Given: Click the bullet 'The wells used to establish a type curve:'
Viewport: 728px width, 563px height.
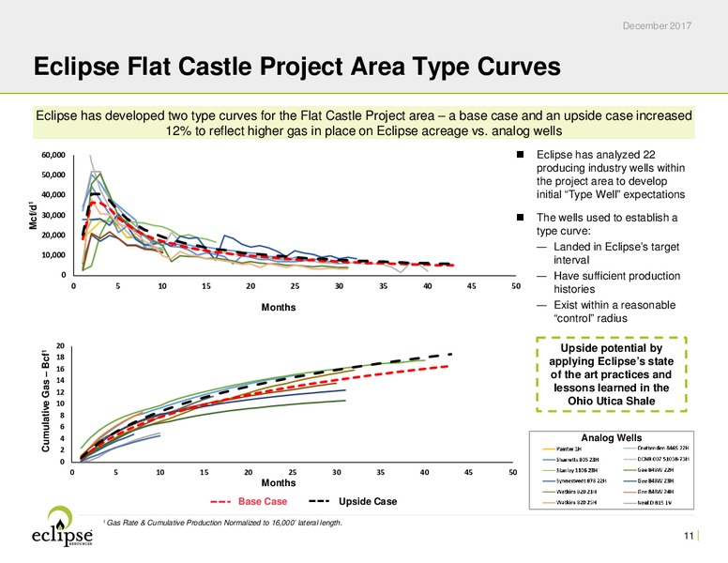Looking at the screenshot, I should click(x=607, y=224).
